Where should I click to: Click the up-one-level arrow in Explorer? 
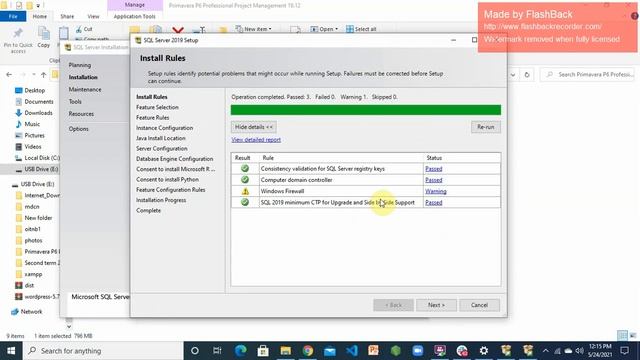click(43, 75)
